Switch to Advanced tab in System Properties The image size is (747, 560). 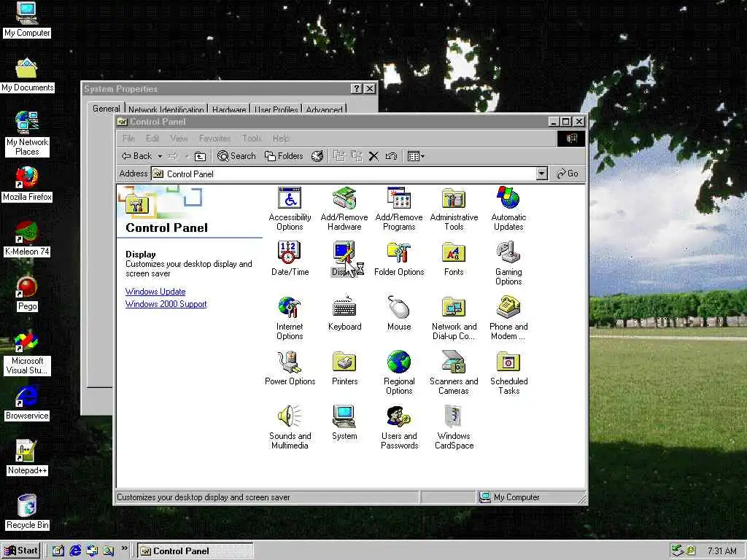click(324, 109)
